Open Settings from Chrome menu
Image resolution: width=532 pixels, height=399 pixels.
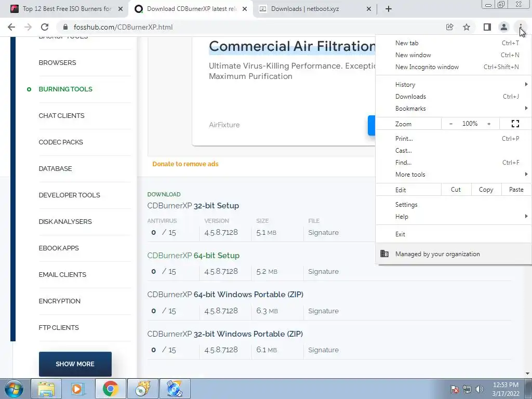coord(453,205)
